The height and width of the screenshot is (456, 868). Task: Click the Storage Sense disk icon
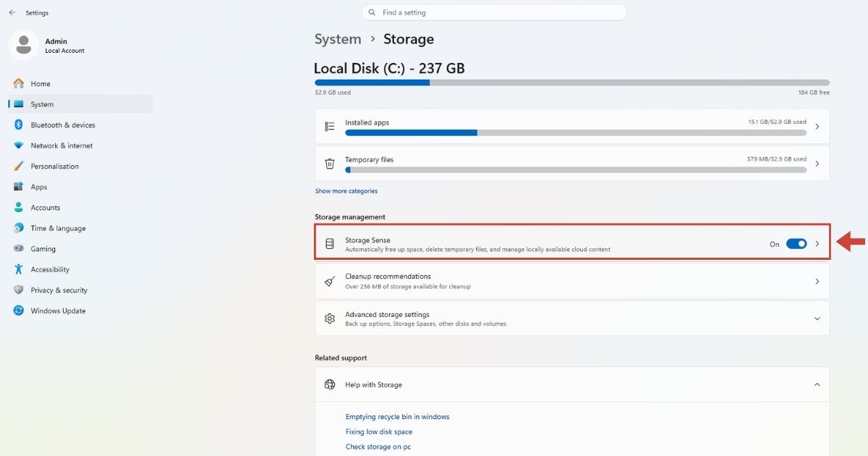coord(330,244)
